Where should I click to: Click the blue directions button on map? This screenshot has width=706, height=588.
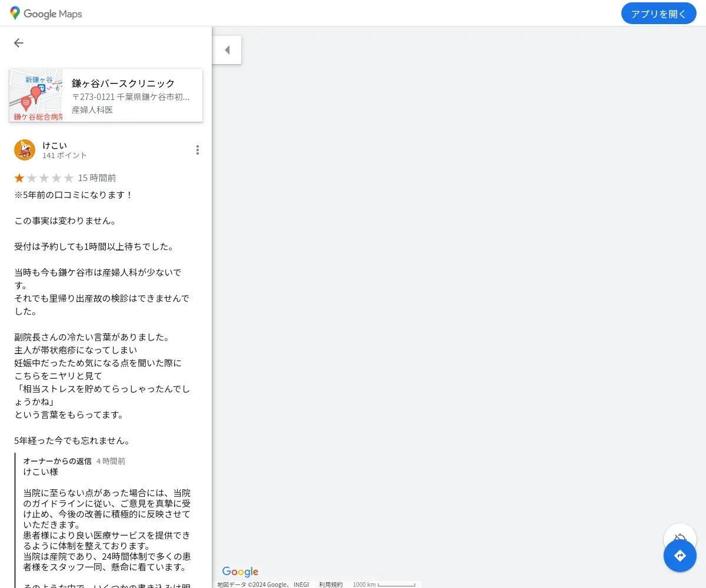(680, 556)
